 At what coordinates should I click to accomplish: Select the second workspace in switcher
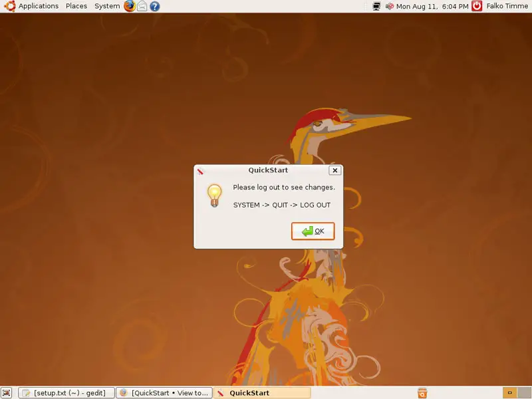coord(524,393)
